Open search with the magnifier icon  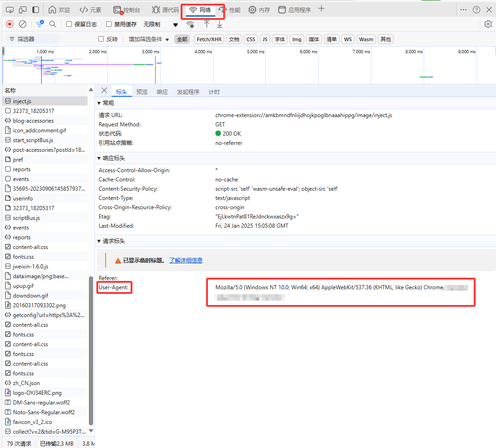[53, 24]
